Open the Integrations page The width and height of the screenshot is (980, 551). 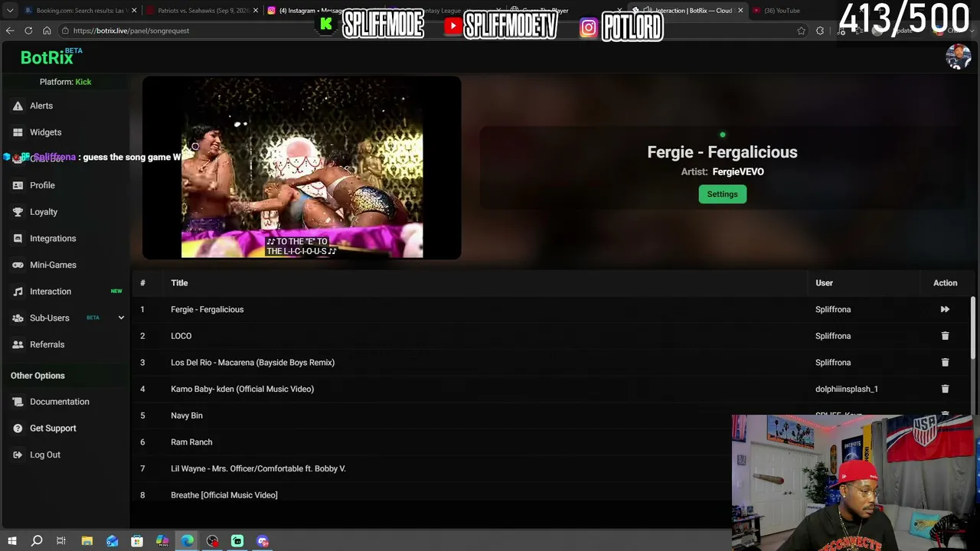point(53,238)
